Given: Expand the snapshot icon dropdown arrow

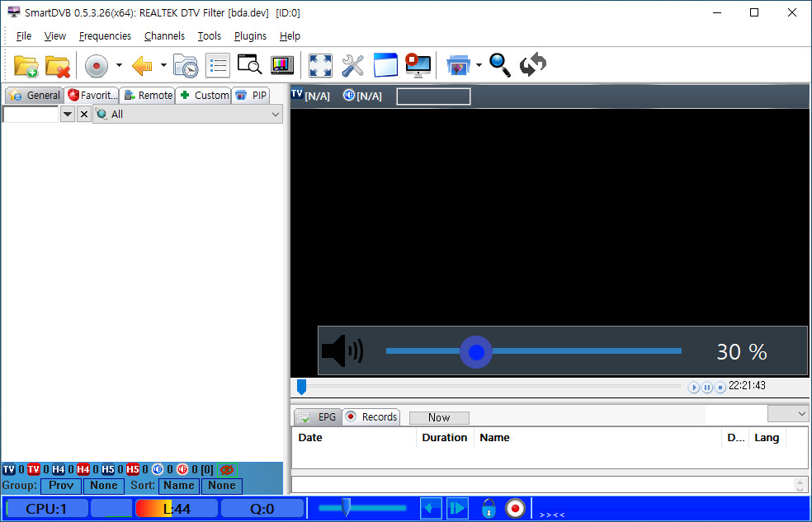Looking at the screenshot, I should click(x=479, y=65).
